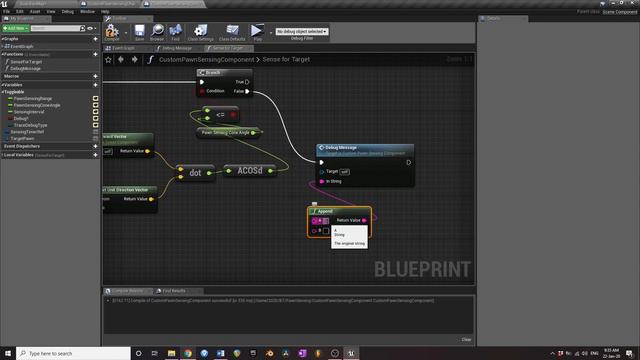Switch to the Debug Message graph tab
This screenshot has height=360, width=640.
point(178,48)
